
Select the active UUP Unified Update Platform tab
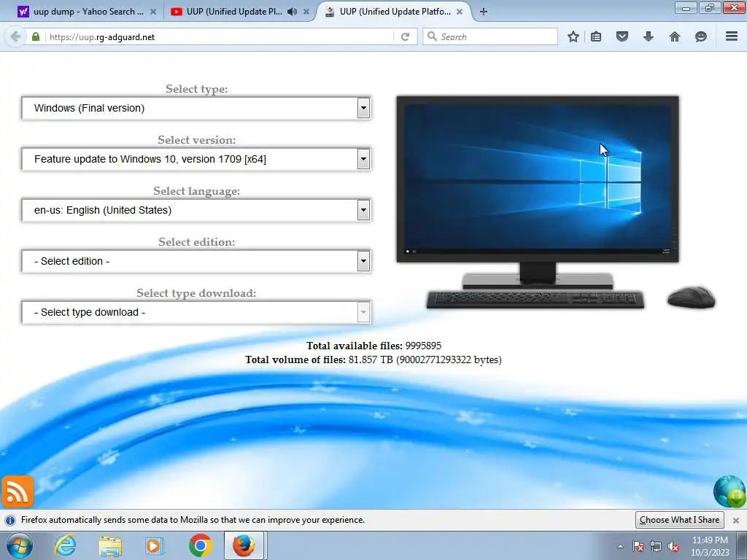point(395,12)
